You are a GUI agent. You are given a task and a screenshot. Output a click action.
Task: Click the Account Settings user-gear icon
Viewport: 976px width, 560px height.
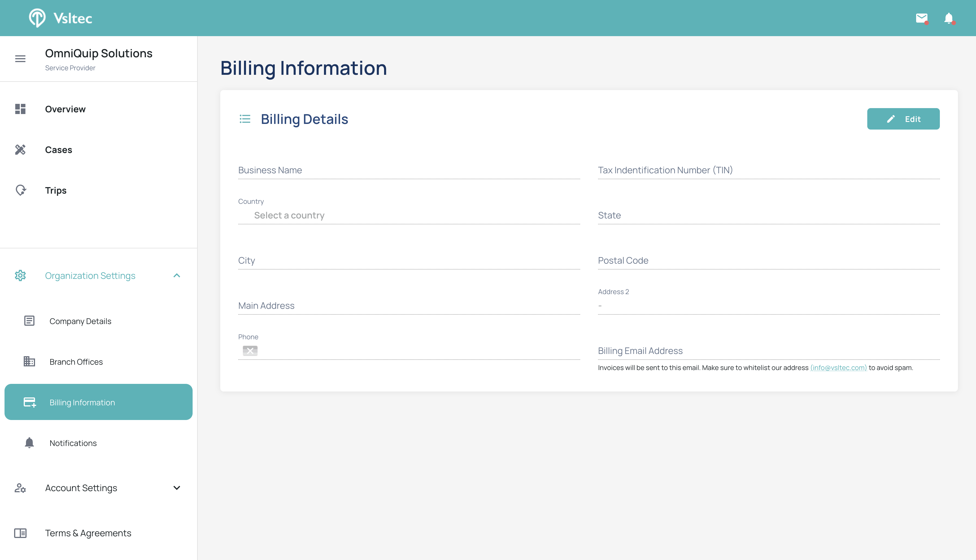tap(20, 488)
